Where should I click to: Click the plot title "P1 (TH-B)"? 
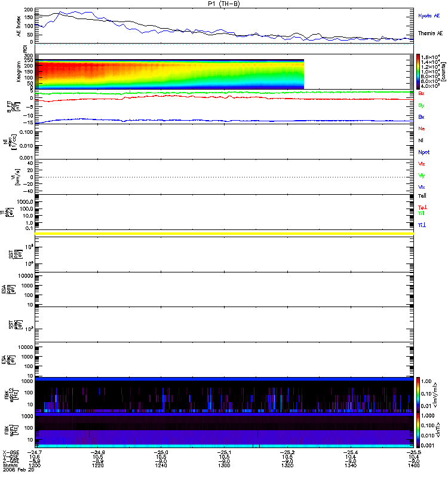(x=223, y=4)
